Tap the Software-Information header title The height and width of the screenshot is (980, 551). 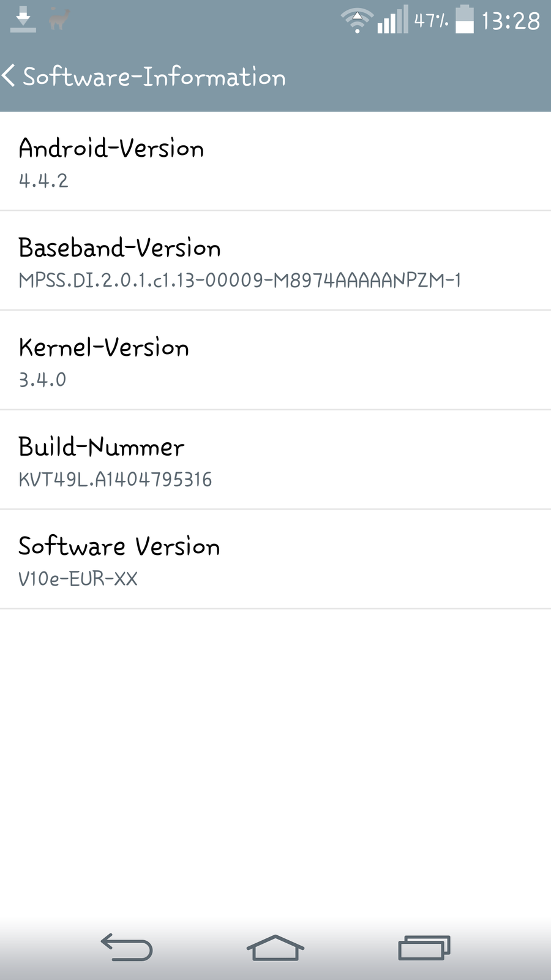tap(154, 77)
